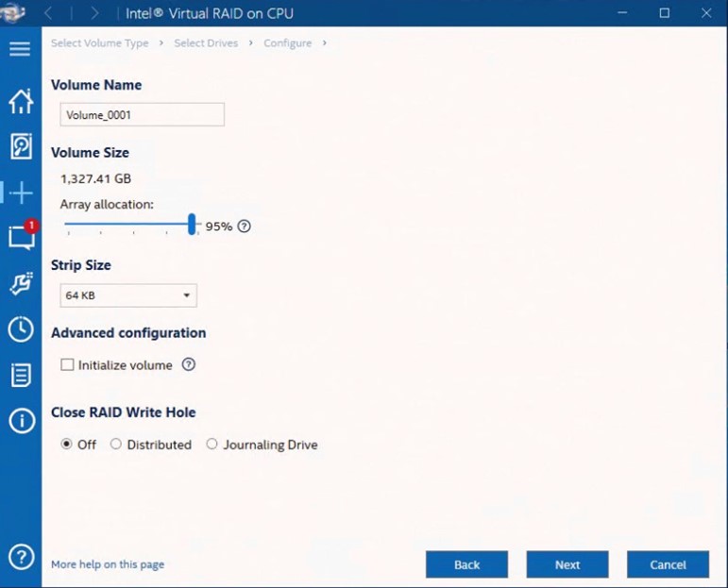Image resolution: width=728 pixels, height=588 pixels.
Task: Click the 95% allocation value
Action: point(219,227)
